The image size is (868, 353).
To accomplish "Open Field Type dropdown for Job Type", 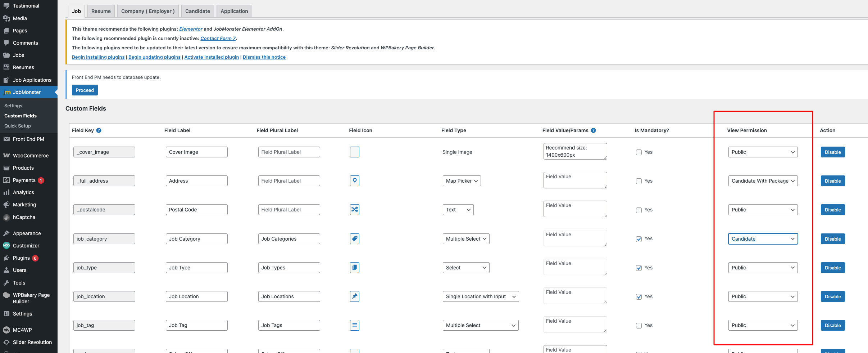I will (x=466, y=268).
